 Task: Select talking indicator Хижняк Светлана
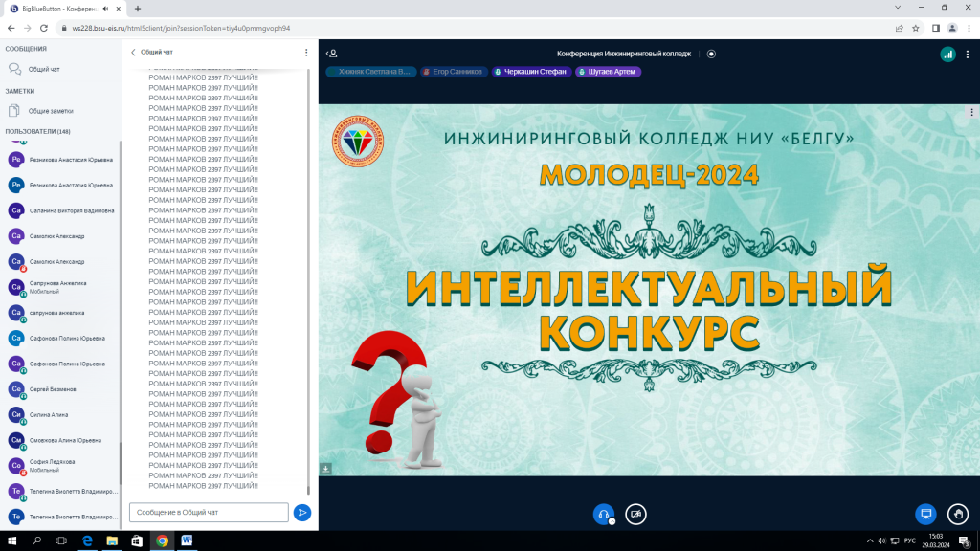click(x=372, y=72)
